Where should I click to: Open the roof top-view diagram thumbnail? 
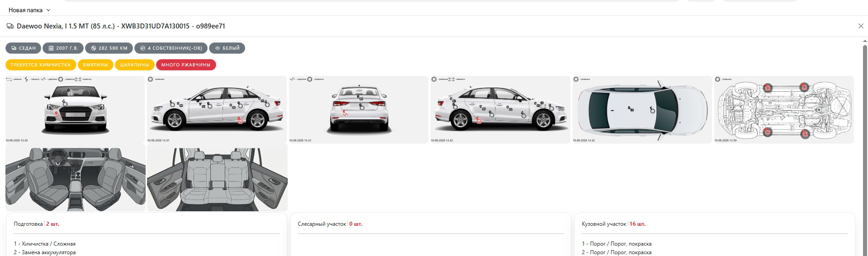click(642, 109)
